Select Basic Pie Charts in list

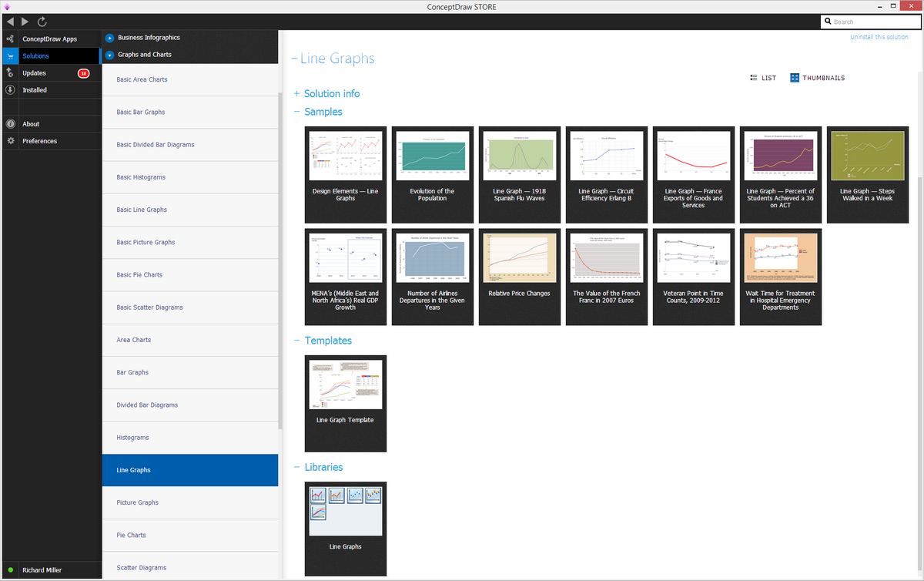coord(190,274)
